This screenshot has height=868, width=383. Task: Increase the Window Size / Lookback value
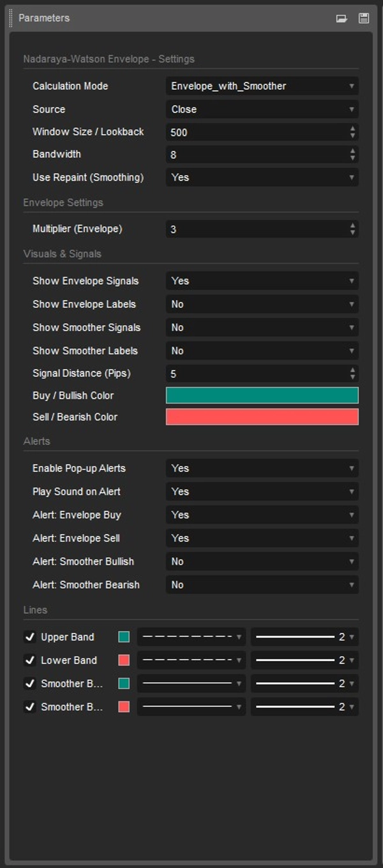point(353,129)
